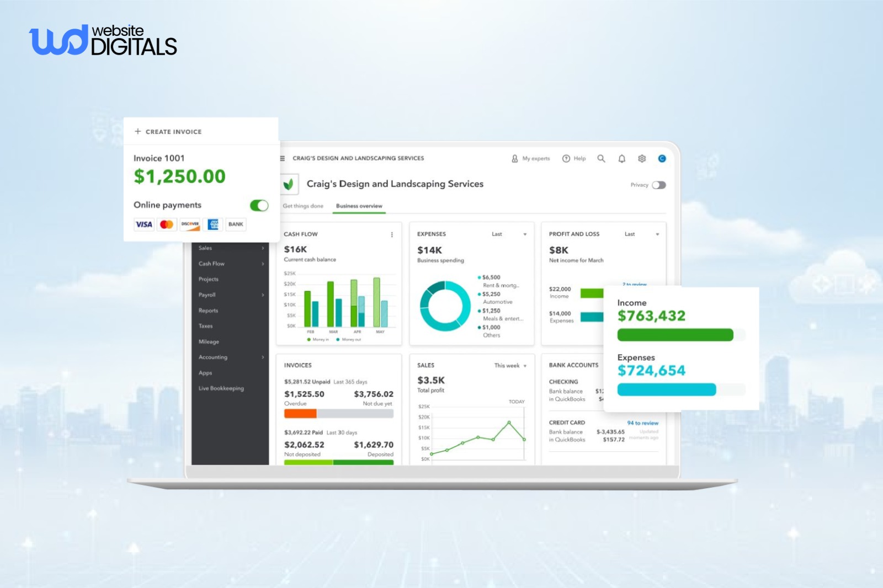Open the settings gear icon
This screenshot has height=588, width=883.
642,158
